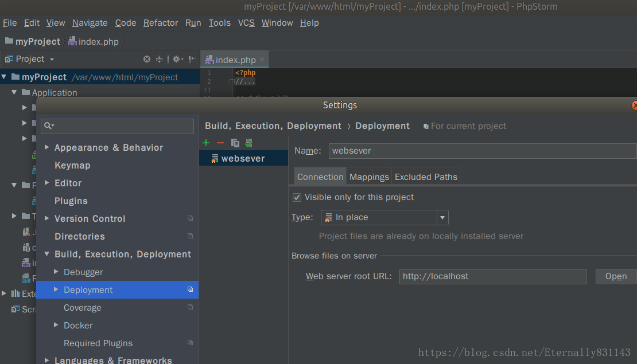This screenshot has height=364, width=637.
Task: Click the search magnifier icon in Settings
Action: pos(49,126)
